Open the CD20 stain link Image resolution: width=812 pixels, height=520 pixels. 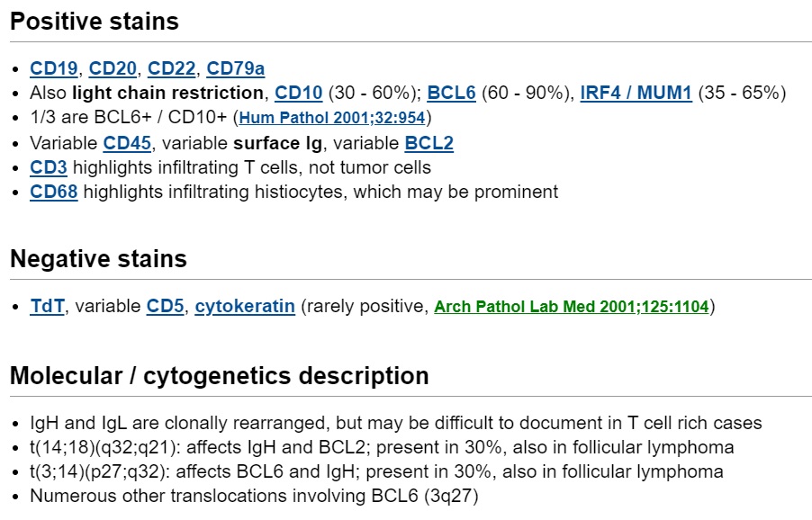point(113,68)
